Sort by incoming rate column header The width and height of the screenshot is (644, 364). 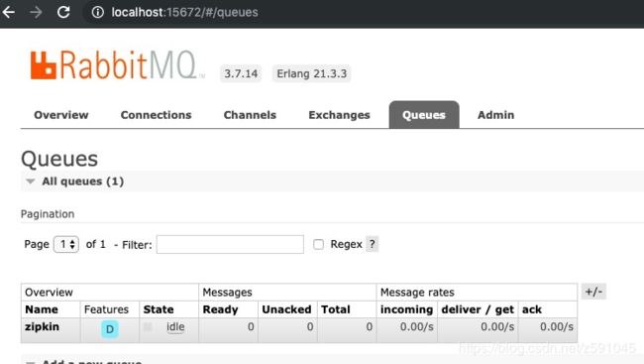tap(406, 309)
